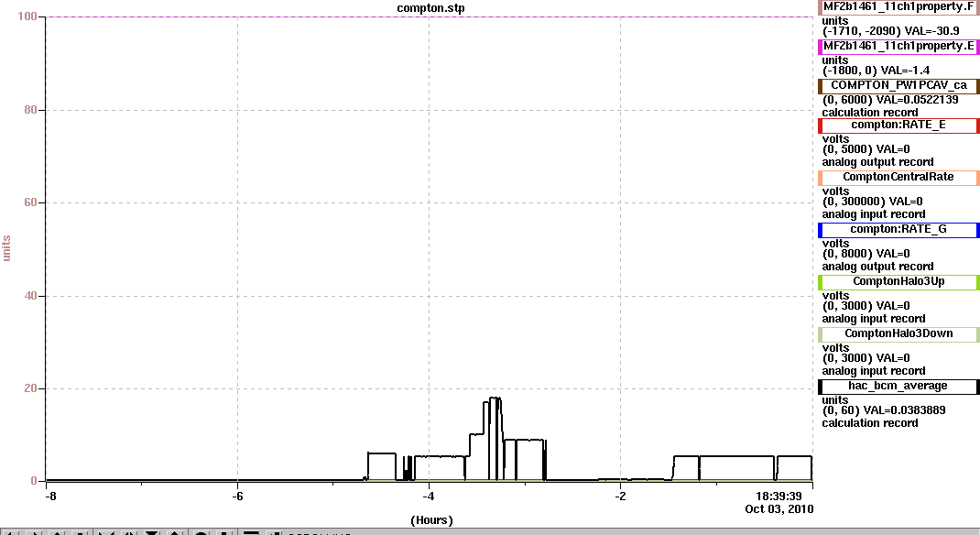Click analog input record under ComptonCentralRate
Image resolution: width=980 pixels, height=535 pixels.
(873, 214)
